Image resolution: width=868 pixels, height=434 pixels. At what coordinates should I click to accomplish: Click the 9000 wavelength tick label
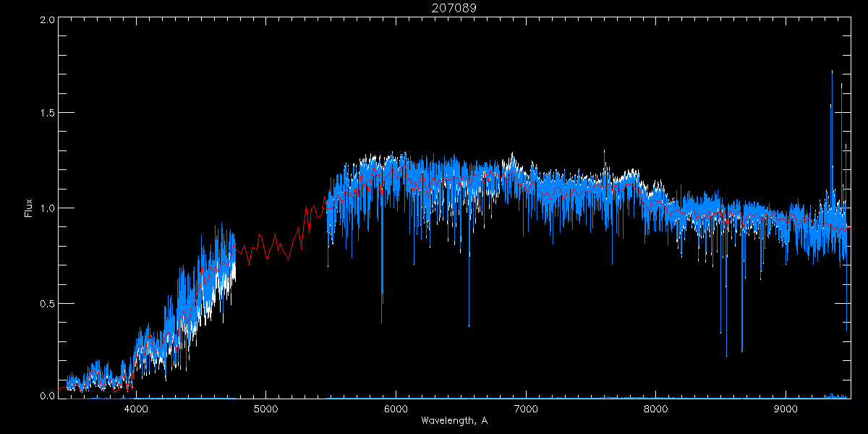pos(786,408)
